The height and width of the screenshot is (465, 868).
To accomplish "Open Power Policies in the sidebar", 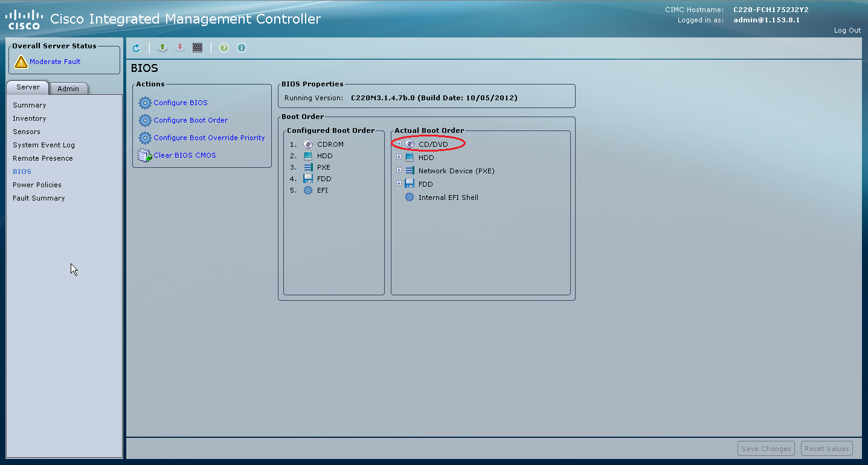I will [37, 185].
